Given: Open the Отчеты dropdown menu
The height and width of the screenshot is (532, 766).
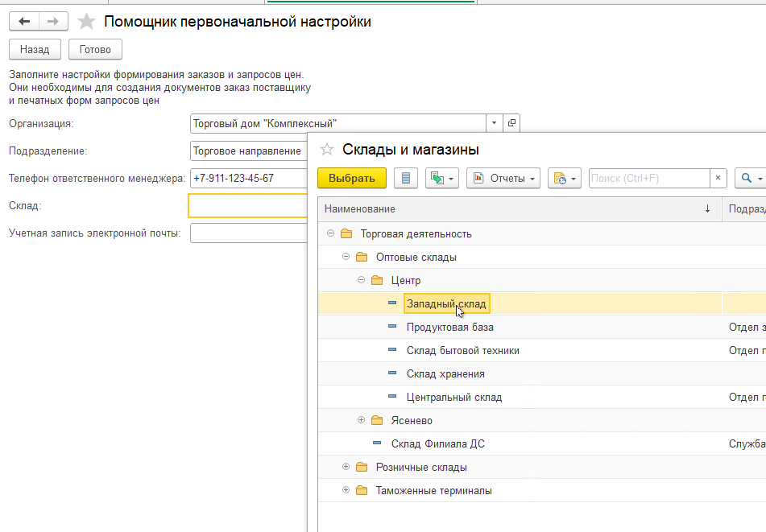Looking at the screenshot, I should (503, 178).
